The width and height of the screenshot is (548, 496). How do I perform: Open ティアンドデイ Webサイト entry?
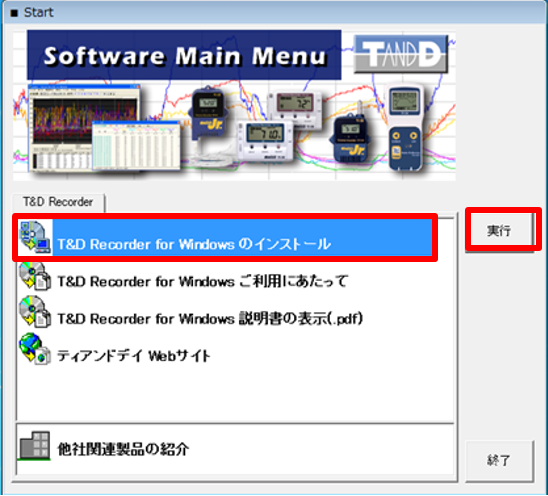click(134, 356)
